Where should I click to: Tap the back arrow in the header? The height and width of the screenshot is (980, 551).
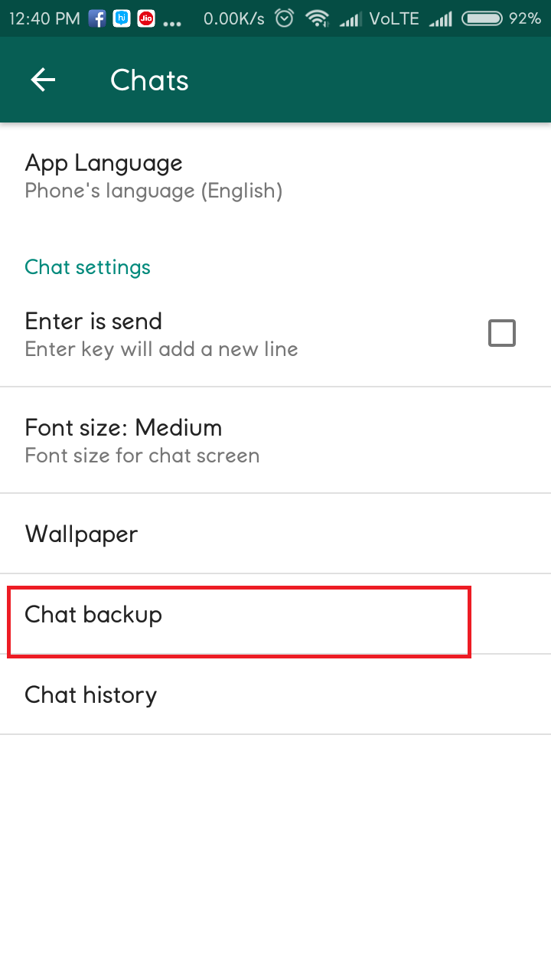point(44,80)
